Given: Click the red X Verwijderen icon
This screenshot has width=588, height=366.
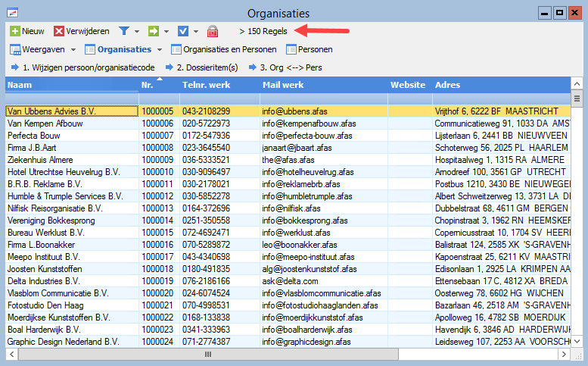Looking at the screenshot, I should (x=59, y=31).
